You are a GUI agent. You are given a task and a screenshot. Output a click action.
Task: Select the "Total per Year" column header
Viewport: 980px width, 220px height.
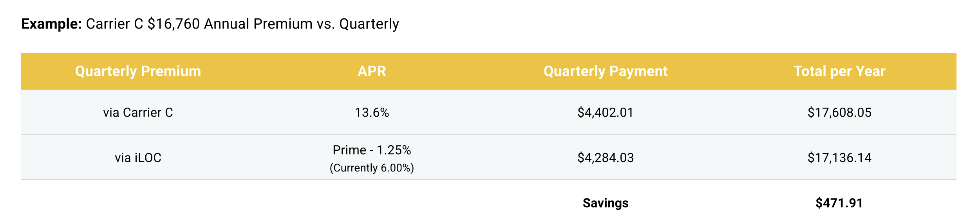839,71
